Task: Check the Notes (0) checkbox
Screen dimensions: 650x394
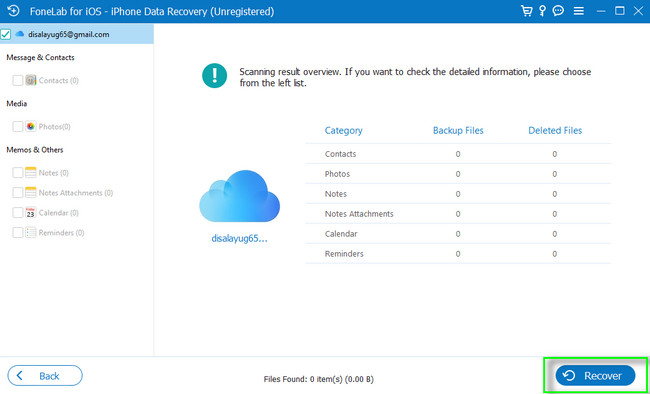Action: [17, 173]
